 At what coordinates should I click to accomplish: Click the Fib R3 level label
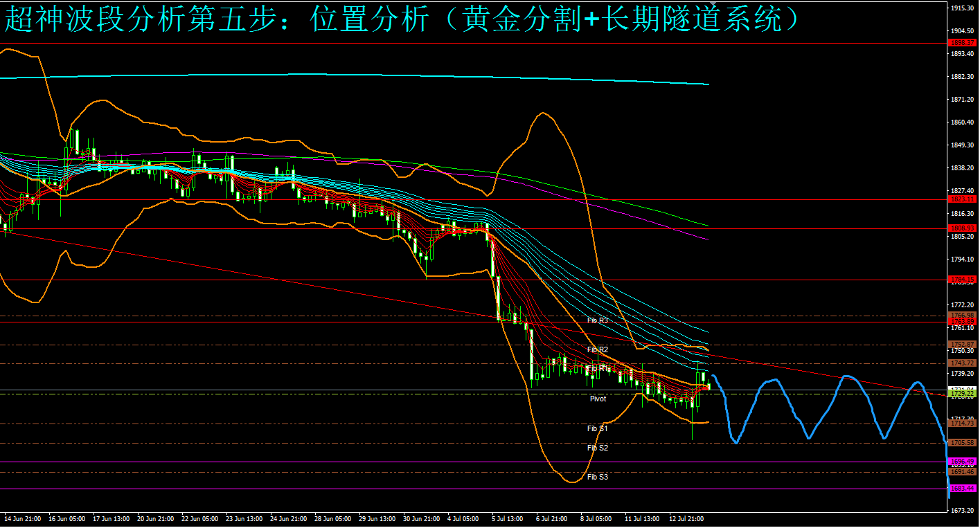point(597,320)
